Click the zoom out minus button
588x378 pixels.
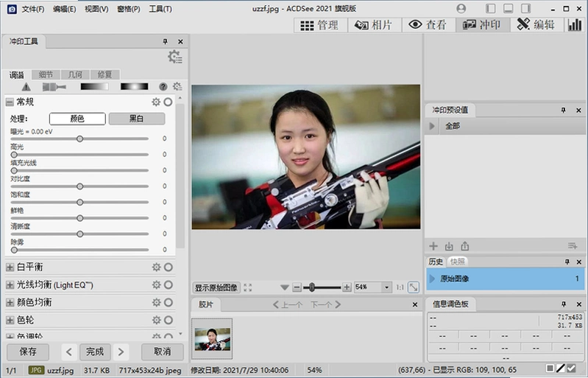coord(297,287)
